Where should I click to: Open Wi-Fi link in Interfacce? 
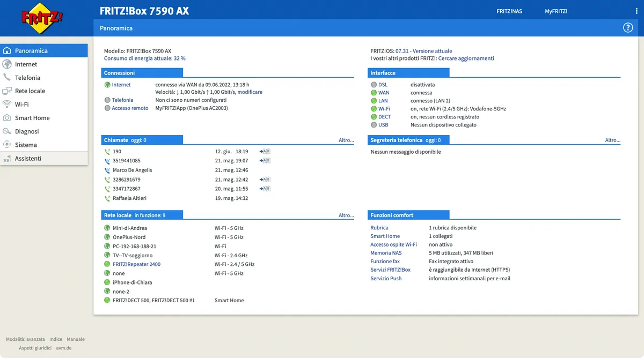click(384, 109)
